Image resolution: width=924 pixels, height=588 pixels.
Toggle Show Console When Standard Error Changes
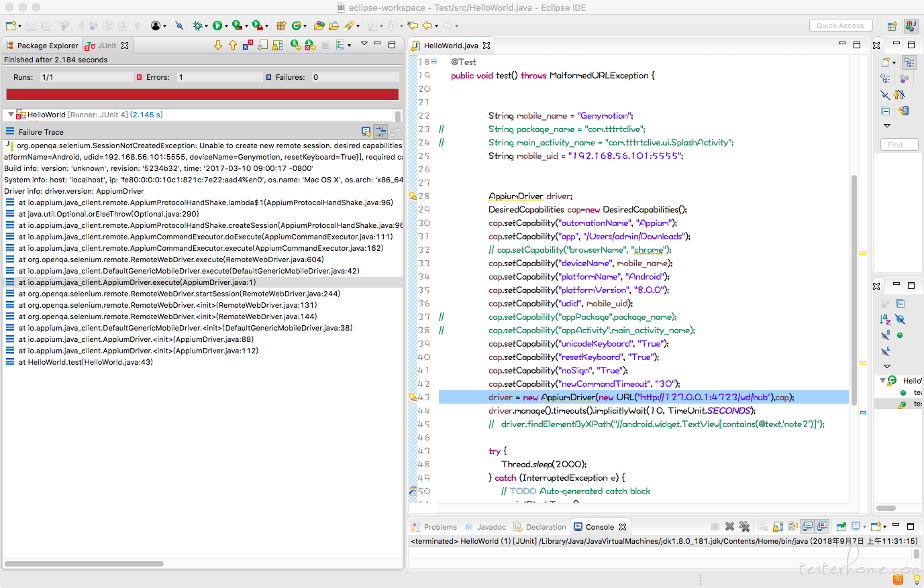pos(822,526)
